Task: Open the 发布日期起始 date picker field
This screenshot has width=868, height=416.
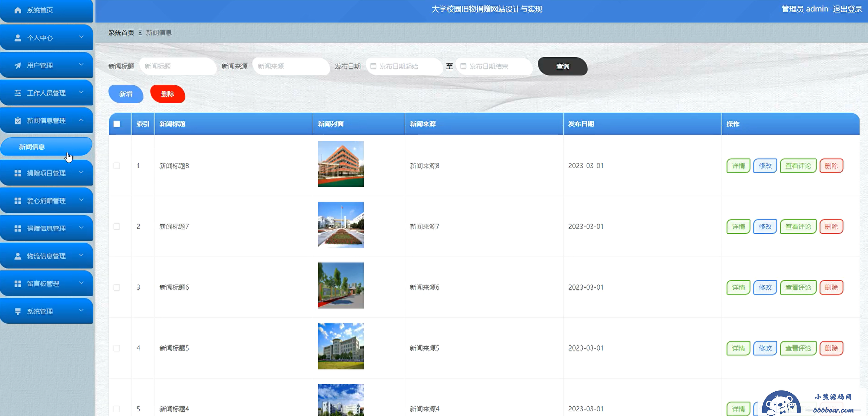Action: coord(404,66)
